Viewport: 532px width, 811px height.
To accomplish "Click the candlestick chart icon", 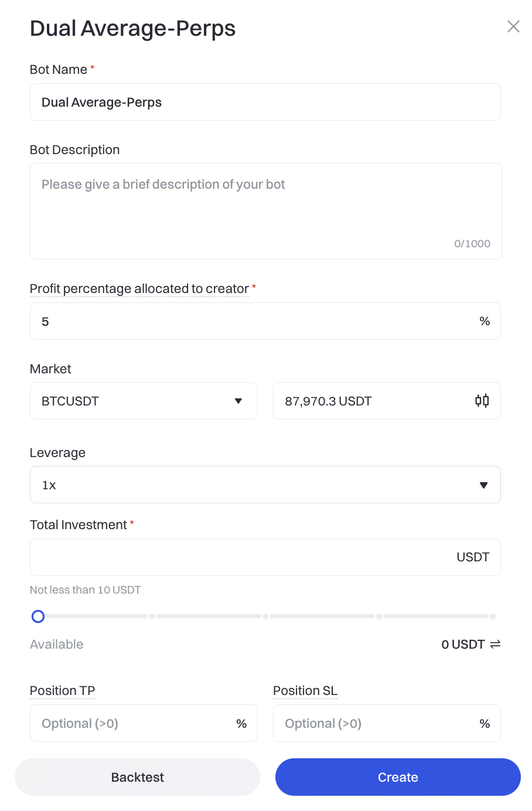I will pyautogui.click(x=482, y=401).
